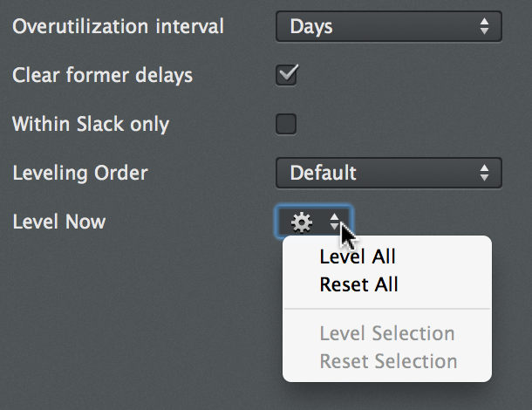532x410 pixels.
Task: Uncheck the Clear former delays checkbox
Action: (286, 75)
